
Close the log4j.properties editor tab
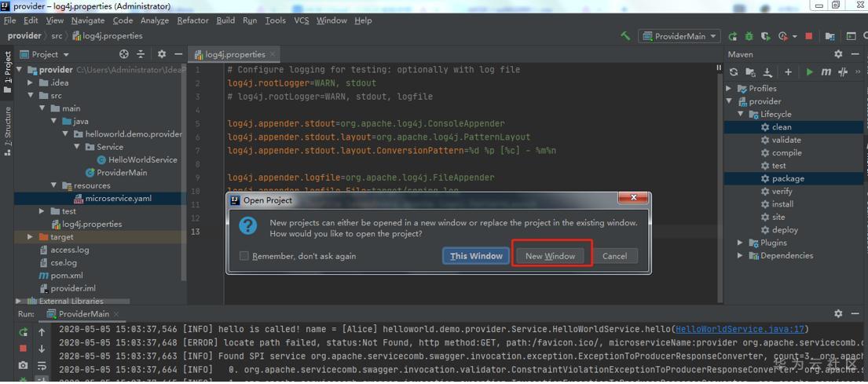tap(273, 54)
